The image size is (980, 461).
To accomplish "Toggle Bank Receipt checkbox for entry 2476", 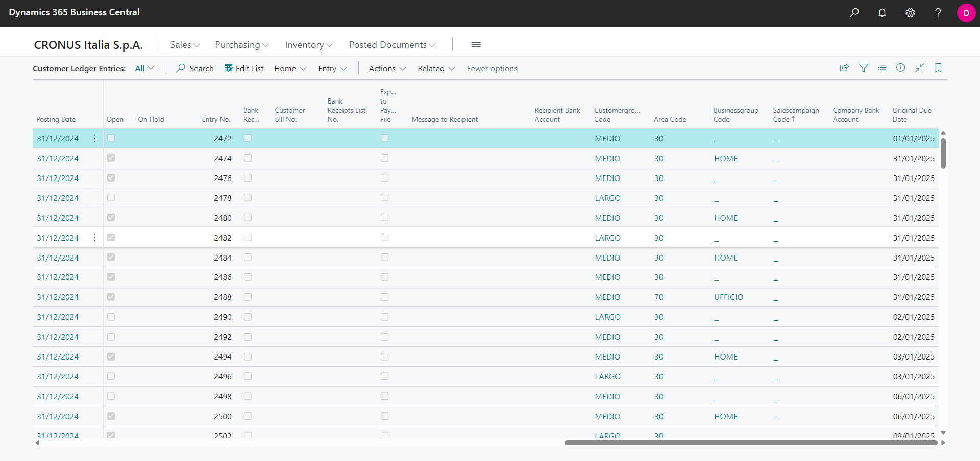I will coord(248,178).
